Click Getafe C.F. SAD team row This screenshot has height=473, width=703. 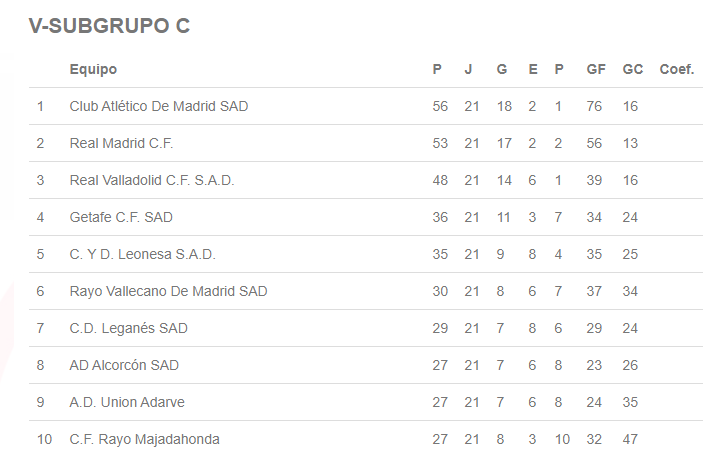[x=121, y=217]
